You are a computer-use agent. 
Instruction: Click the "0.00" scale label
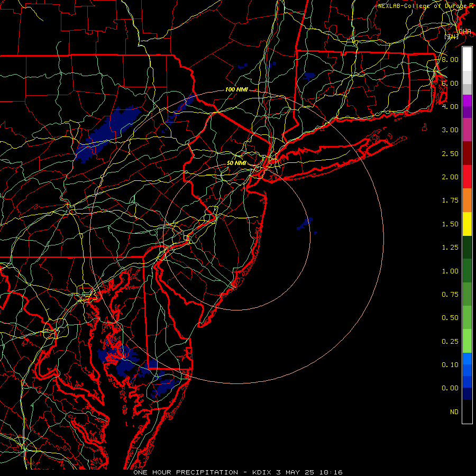(450, 388)
